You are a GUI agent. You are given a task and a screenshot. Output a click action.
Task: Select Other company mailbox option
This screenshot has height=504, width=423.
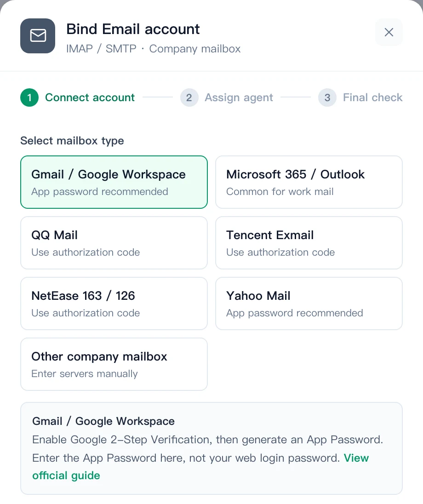114,364
